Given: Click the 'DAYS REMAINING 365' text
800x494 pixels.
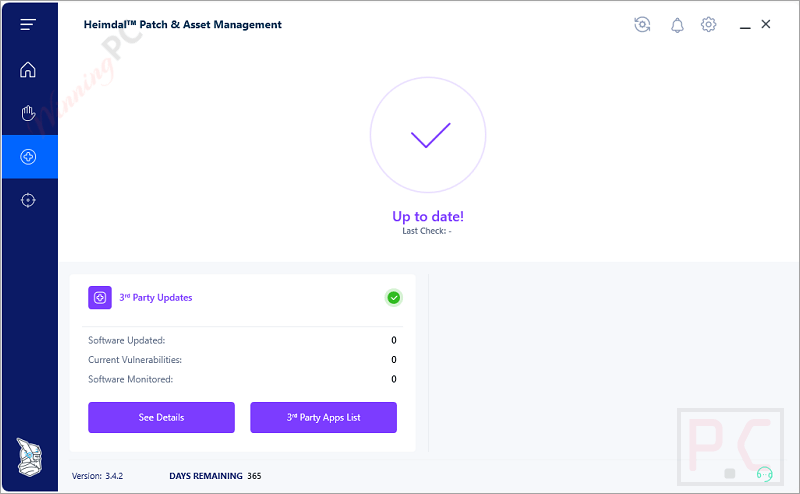Looking at the screenshot, I should [x=215, y=476].
